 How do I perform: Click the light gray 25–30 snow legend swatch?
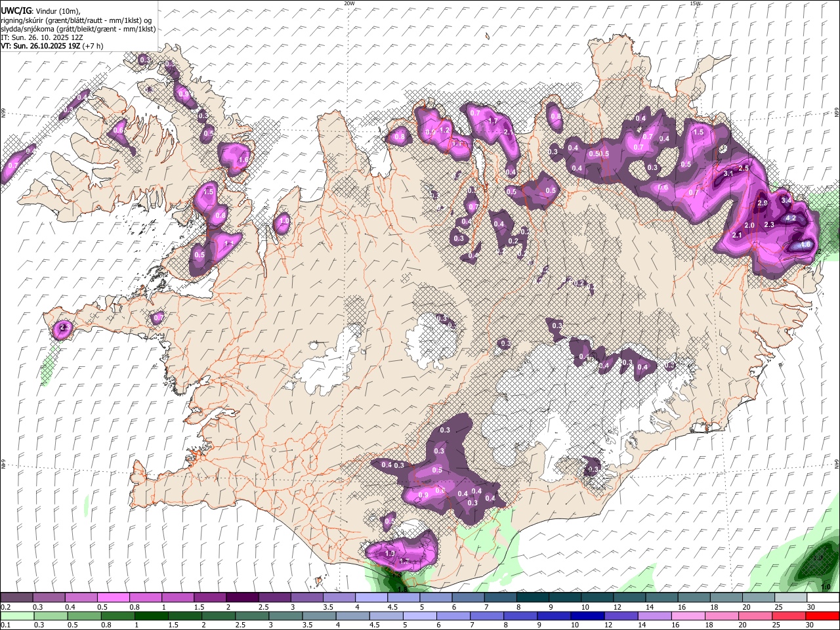coord(791,598)
